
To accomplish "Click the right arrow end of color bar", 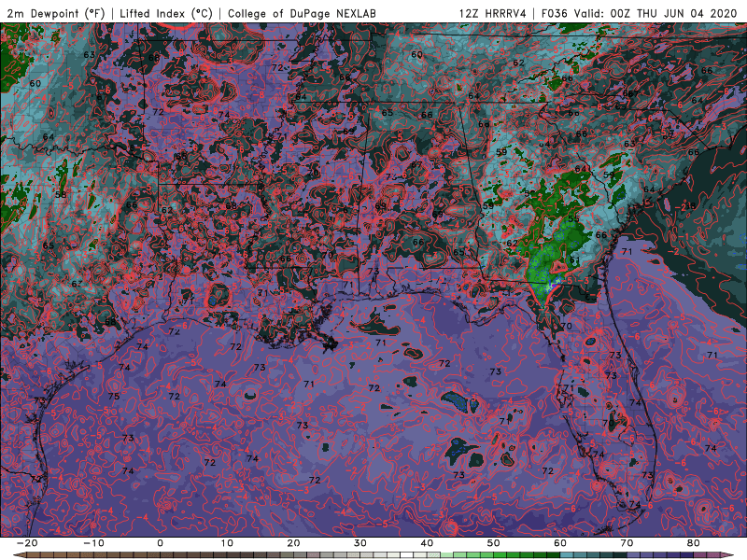I will pyautogui.click(x=729, y=555).
